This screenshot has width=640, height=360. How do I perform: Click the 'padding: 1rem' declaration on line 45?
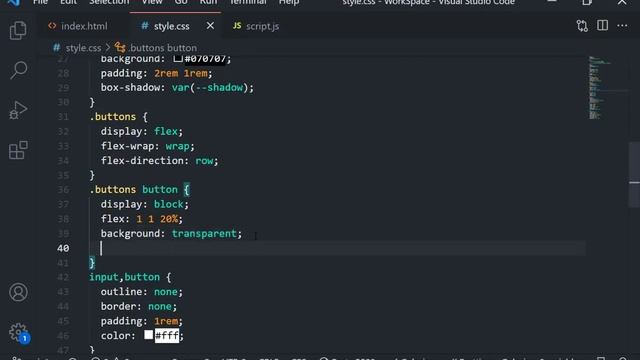click(x=142, y=321)
